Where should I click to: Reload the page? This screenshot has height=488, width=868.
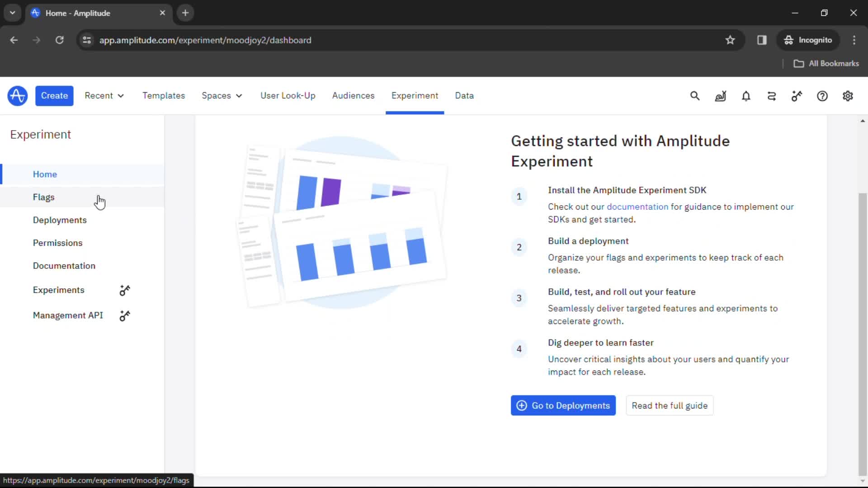click(x=59, y=40)
